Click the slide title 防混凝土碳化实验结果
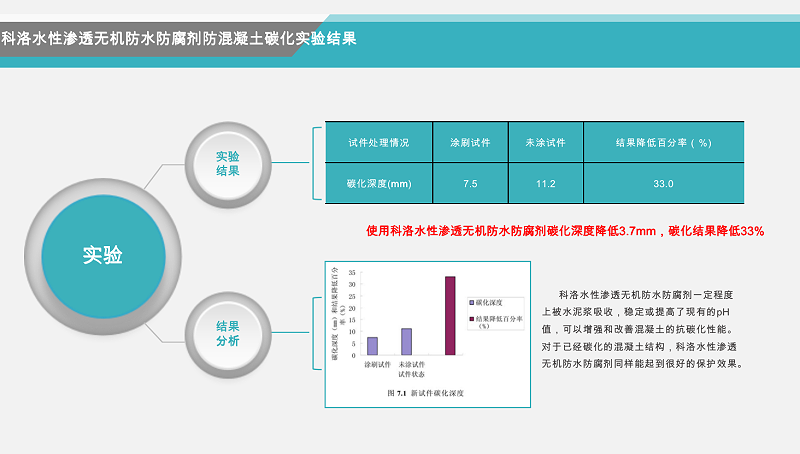This screenshot has height=454, width=800. 178,38
